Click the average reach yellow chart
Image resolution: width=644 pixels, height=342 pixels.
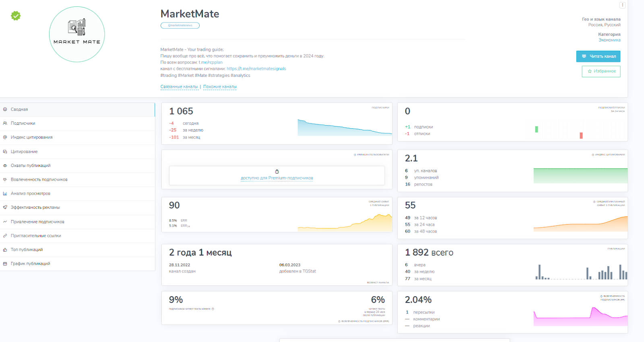(345, 223)
